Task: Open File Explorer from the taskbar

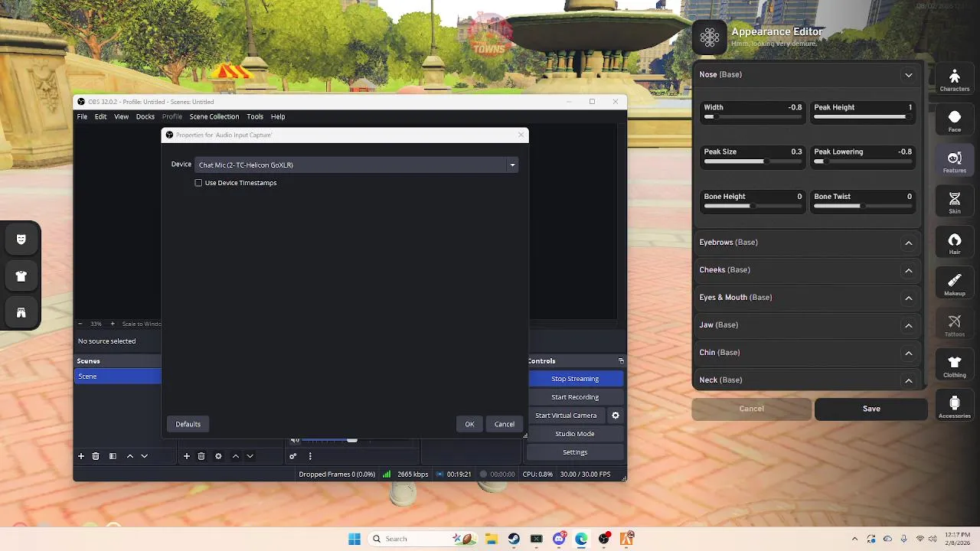Action: click(x=491, y=539)
